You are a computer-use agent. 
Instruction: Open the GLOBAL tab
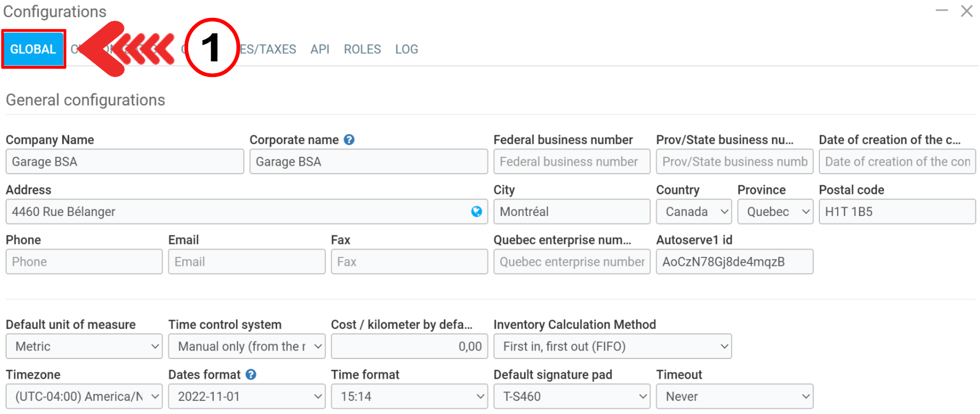[x=33, y=50]
